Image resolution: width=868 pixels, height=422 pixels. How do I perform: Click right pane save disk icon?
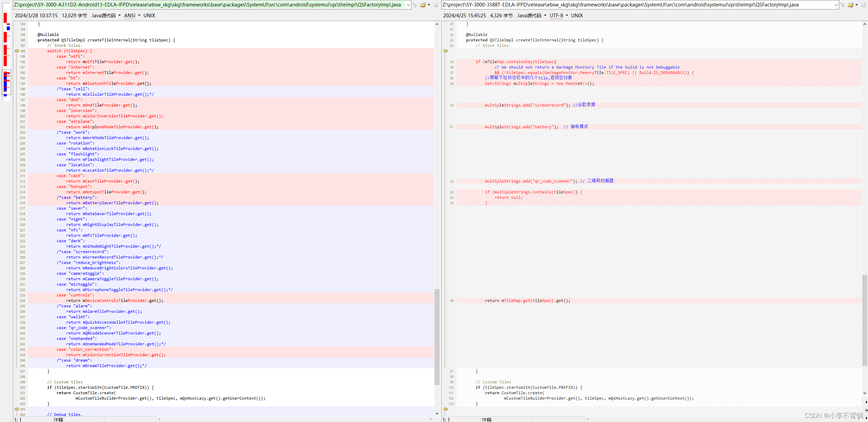point(863,5)
